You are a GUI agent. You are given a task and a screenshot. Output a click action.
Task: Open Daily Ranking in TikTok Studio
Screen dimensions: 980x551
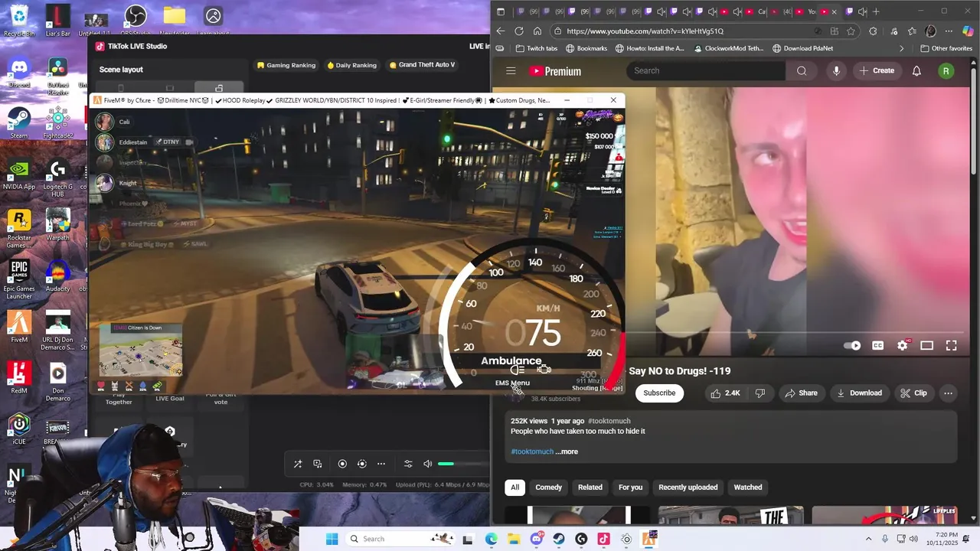pyautogui.click(x=352, y=65)
